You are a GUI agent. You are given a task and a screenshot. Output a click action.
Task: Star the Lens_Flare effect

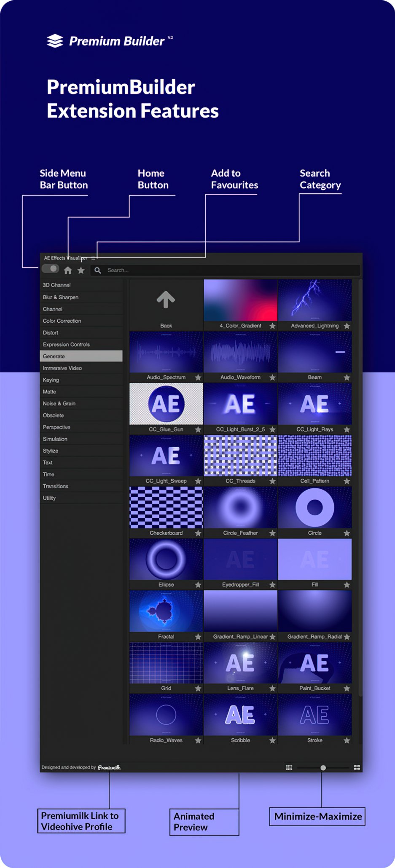pyautogui.click(x=272, y=689)
